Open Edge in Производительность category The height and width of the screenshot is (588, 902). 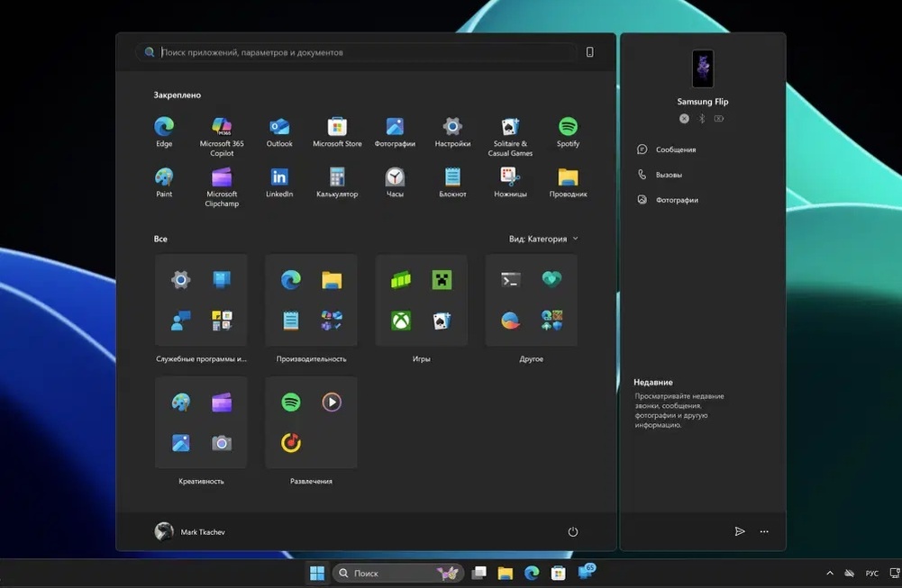pyautogui.click(x=290, y=280)
